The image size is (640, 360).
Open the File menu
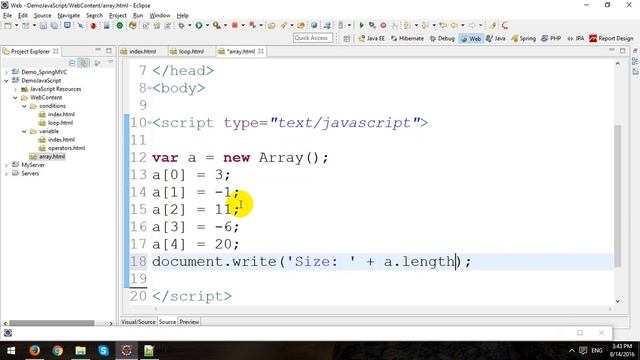[7, 16]
